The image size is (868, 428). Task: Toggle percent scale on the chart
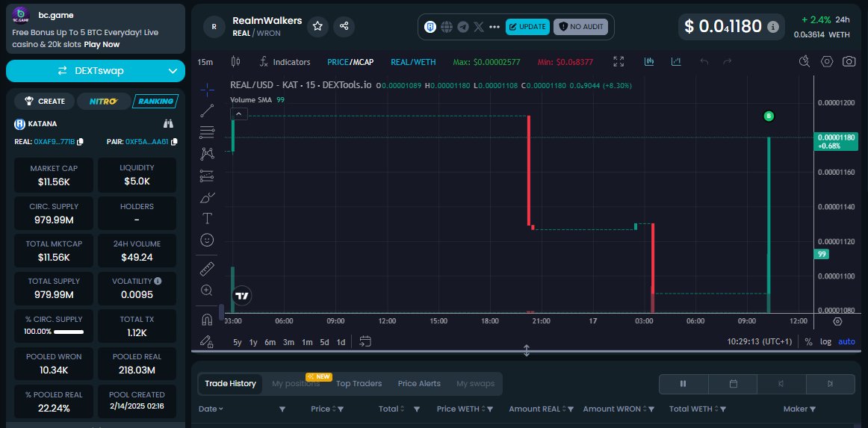coord(809,341)
